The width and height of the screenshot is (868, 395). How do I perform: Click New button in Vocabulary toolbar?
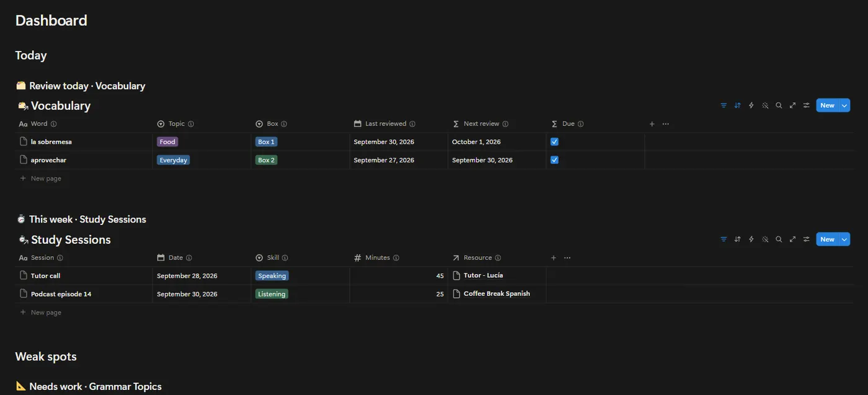[828, 105]
